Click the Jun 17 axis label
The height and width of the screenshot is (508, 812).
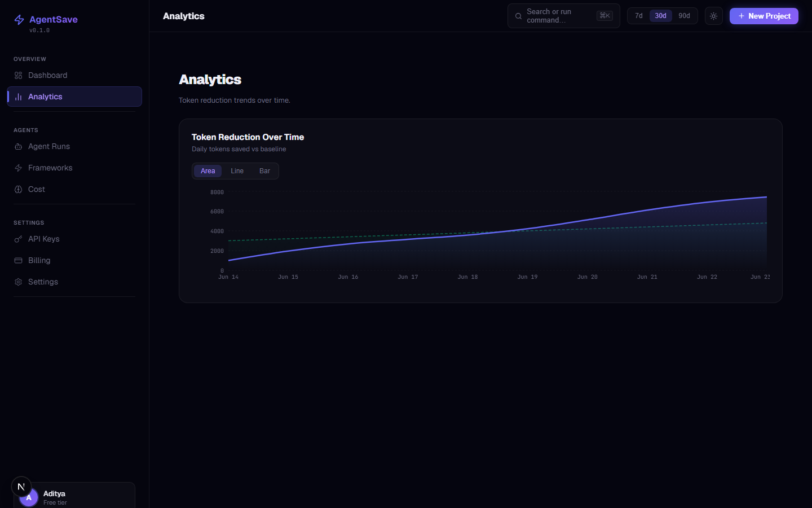[x=408, y=277]
